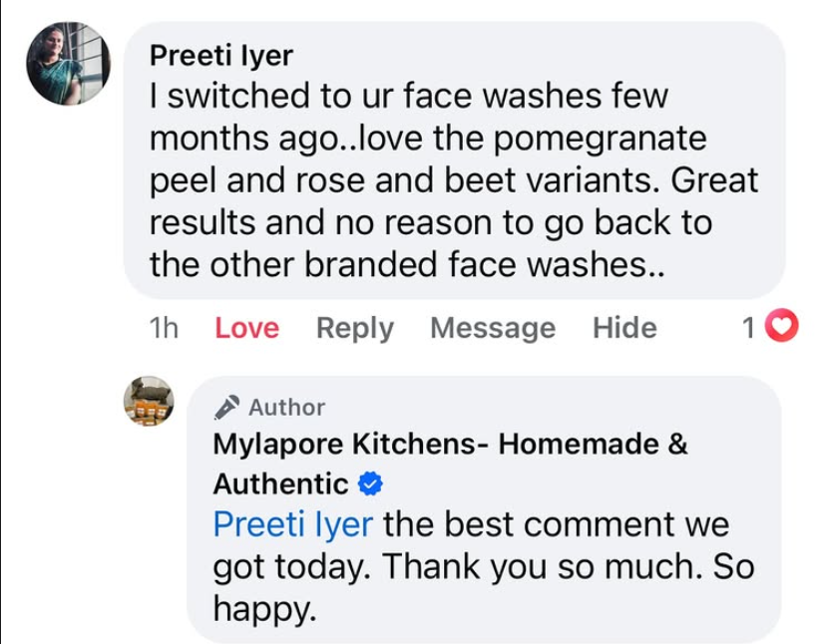Message the commenter Preeti Iyer
Image resolution: width=815 pixels, height=644 pixels.
point(493,328)
